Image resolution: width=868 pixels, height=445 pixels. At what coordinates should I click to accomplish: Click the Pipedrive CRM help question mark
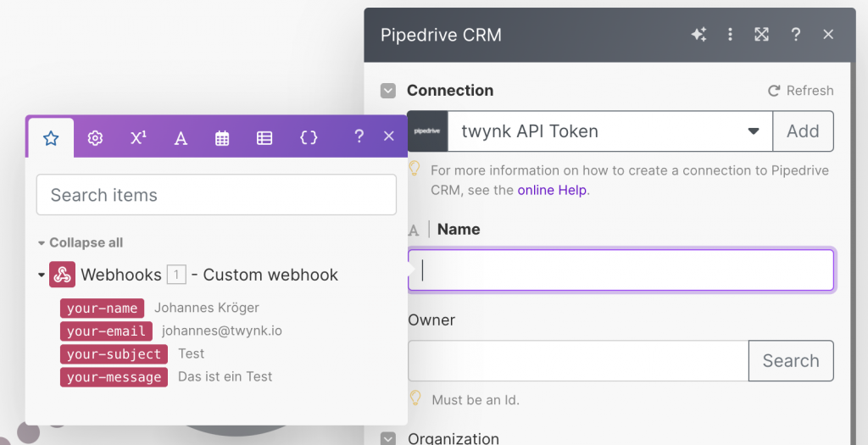[795, 35]
